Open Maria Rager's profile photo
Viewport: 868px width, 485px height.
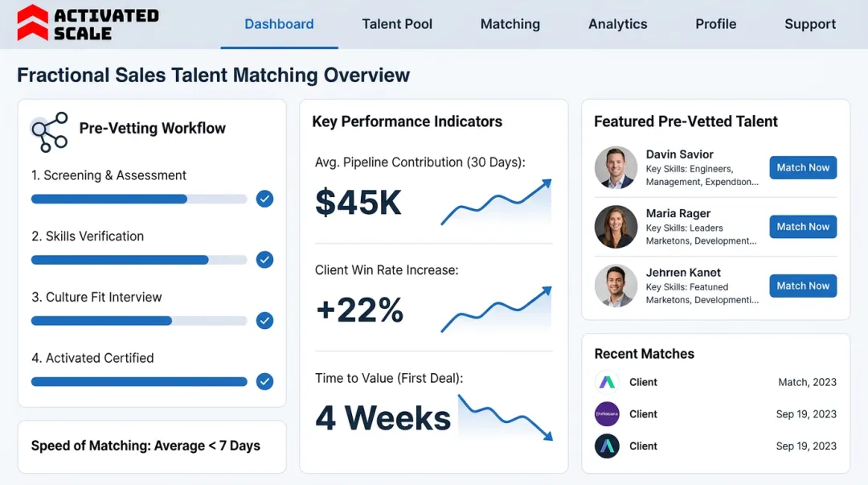616,227
